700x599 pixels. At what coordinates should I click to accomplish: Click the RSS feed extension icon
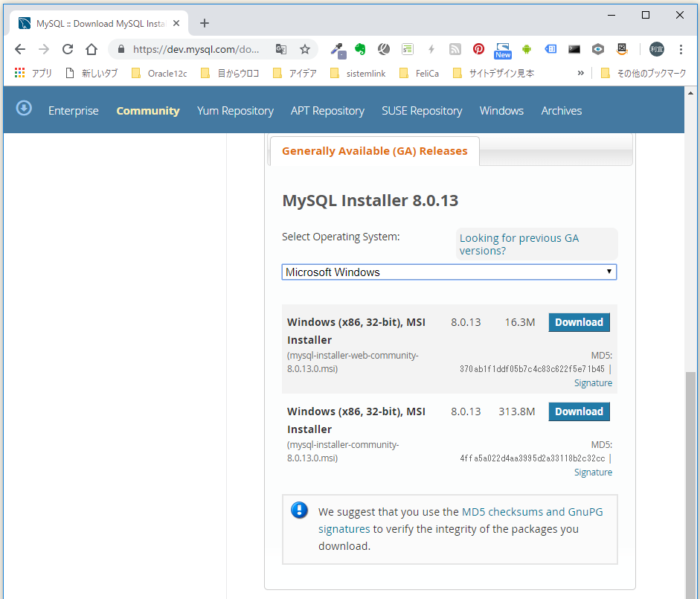455,49
